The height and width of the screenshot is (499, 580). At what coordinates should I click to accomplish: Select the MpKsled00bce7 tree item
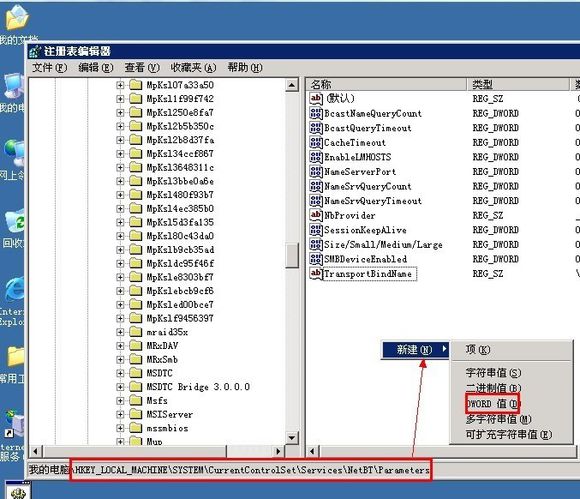point(180,305)
